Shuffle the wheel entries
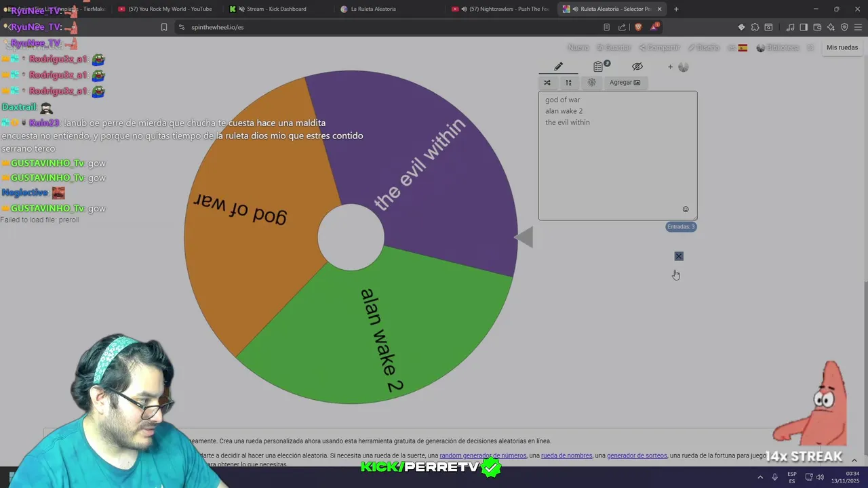The width and height of the screenshot is (868, 488). 547,83
